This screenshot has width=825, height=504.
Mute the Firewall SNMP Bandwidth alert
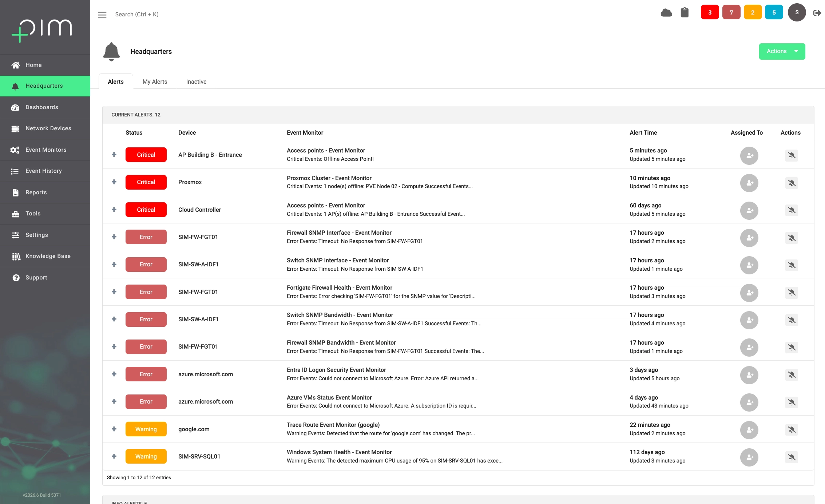pyautogui.click(x=792, y=348)
